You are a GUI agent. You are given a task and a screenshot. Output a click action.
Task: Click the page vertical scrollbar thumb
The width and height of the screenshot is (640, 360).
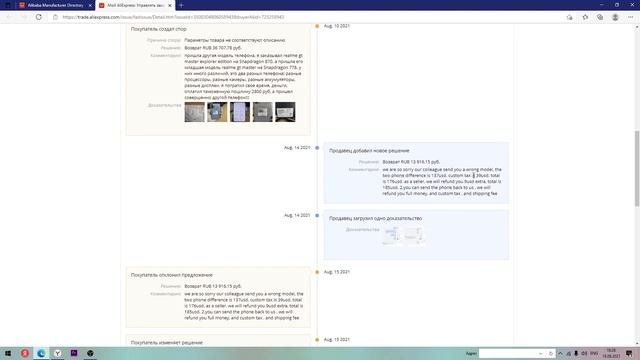(637, 168)
